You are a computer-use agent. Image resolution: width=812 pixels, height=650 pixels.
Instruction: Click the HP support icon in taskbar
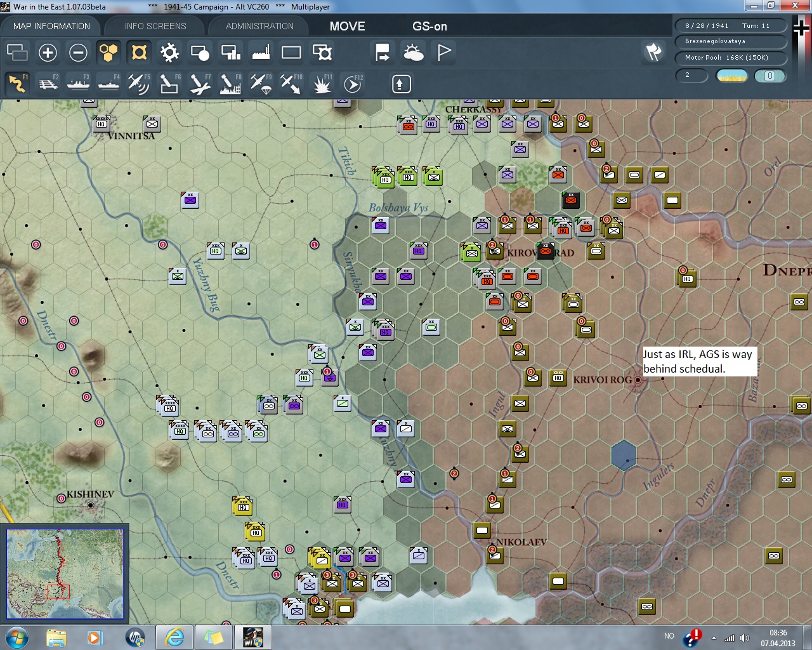134,637
